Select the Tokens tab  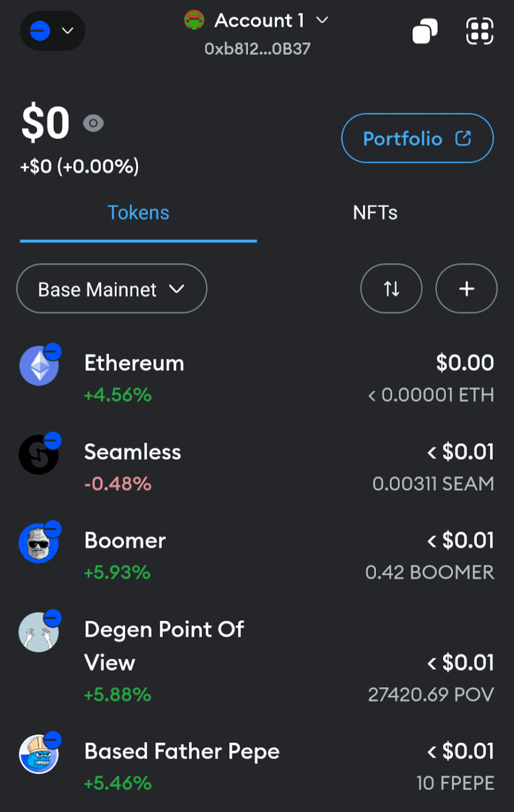138,213
